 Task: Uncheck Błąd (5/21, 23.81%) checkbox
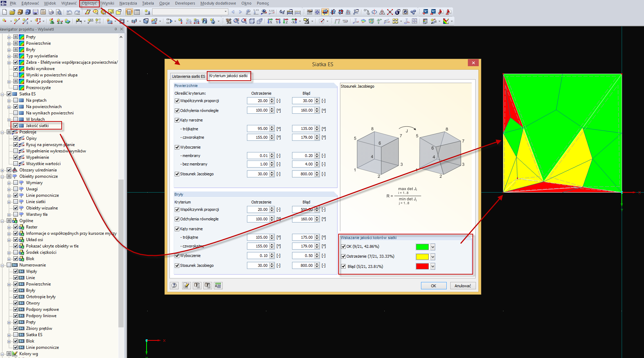(x=343, y=266)
